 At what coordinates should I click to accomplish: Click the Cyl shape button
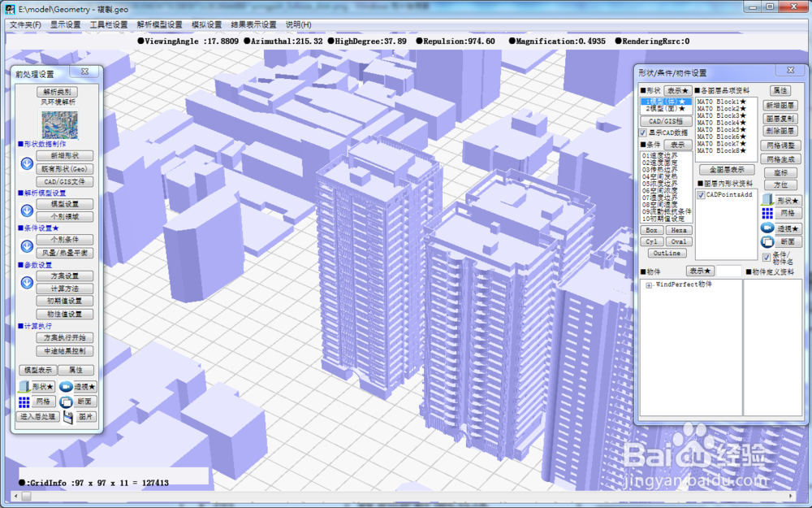tap(652, 241)
